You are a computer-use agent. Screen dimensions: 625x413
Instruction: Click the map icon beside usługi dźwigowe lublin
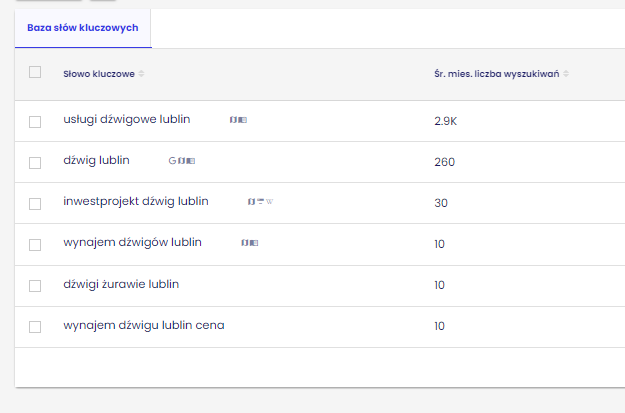(x=233, y=120)
